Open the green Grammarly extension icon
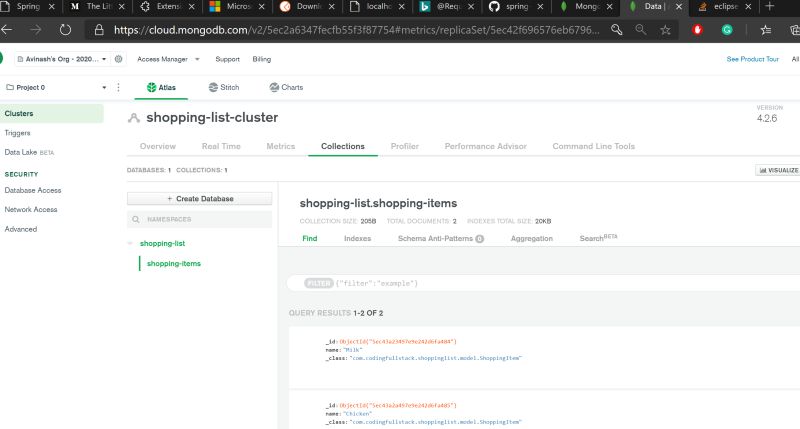Viewport: 800px width, 429px height. pos(727,30)
